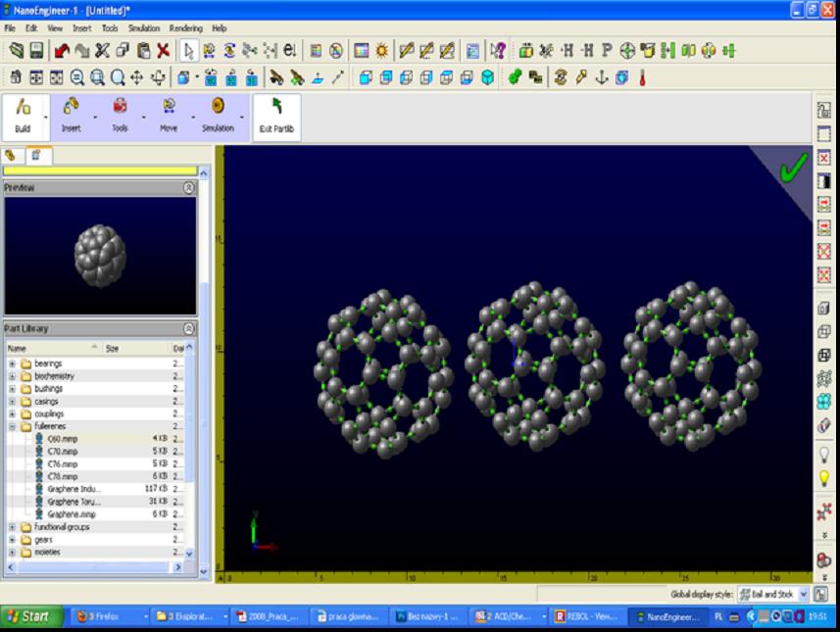The width and height of the screenshot is (840, 632).
Task: Activate the Select pointer arrow tool
Action: [x=188, y=51]
